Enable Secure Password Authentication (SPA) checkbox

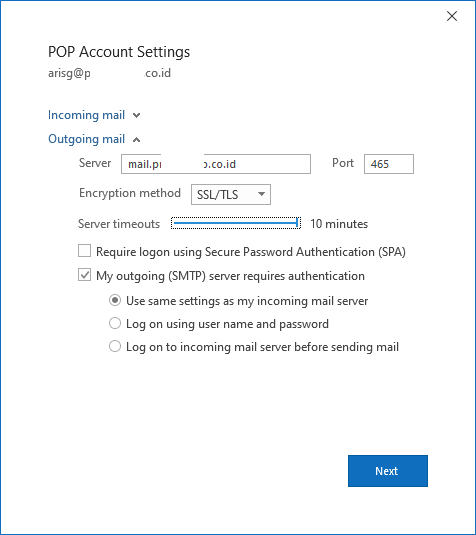85,251
